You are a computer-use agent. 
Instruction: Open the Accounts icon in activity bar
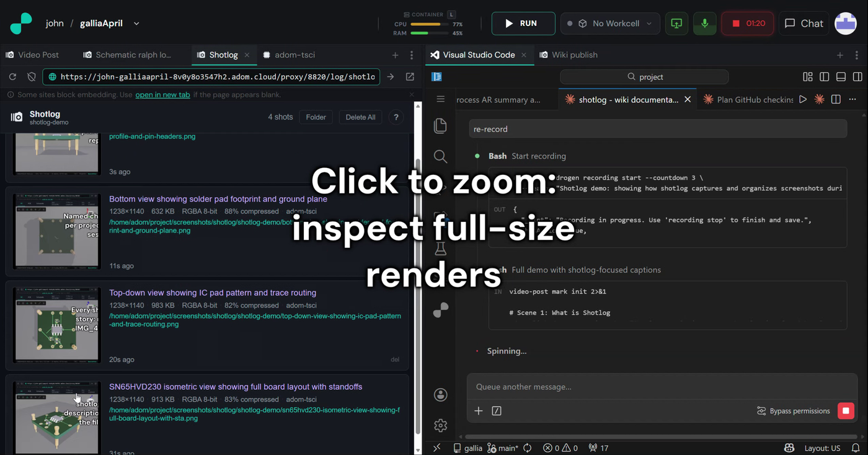440,395
